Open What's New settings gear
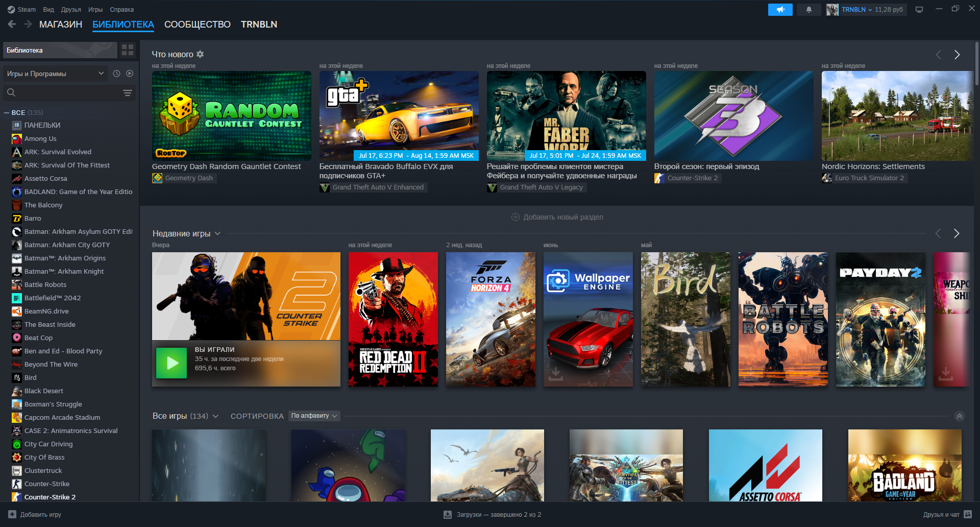980x527 pixels. pos(200,54)
